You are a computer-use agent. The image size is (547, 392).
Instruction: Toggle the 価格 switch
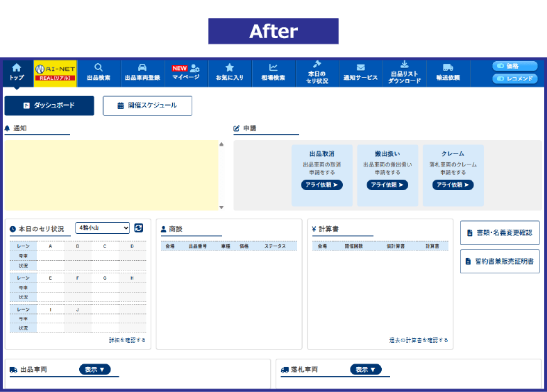point(514,66)
